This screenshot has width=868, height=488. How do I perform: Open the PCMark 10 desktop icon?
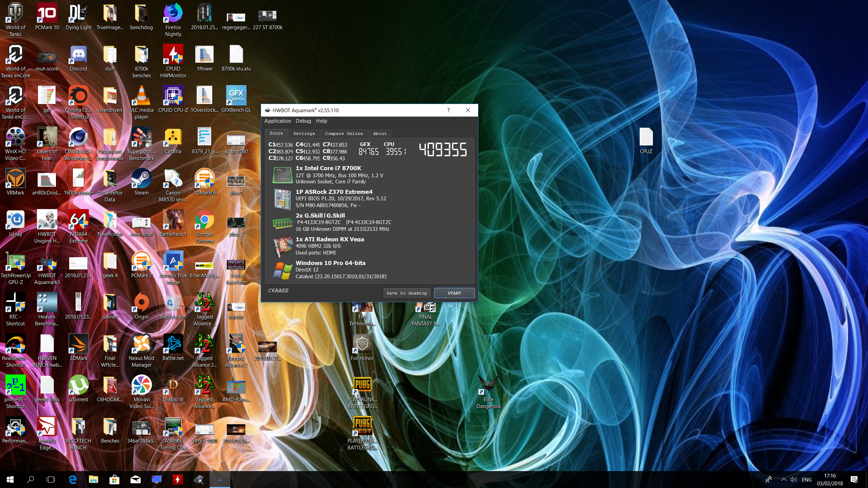click(47, 17)
